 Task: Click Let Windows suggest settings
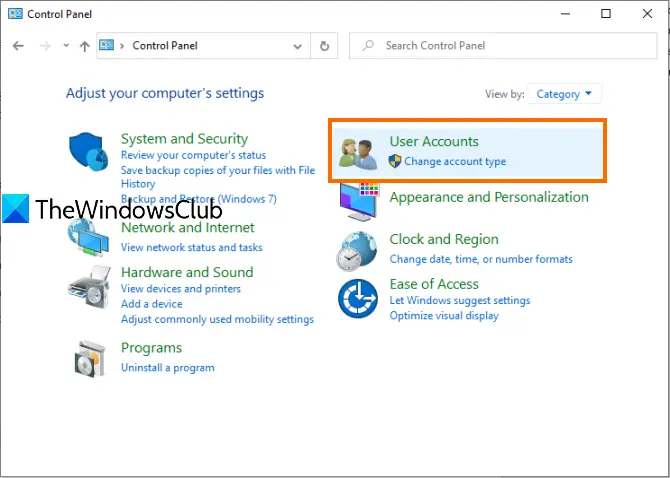pos(460,300)
